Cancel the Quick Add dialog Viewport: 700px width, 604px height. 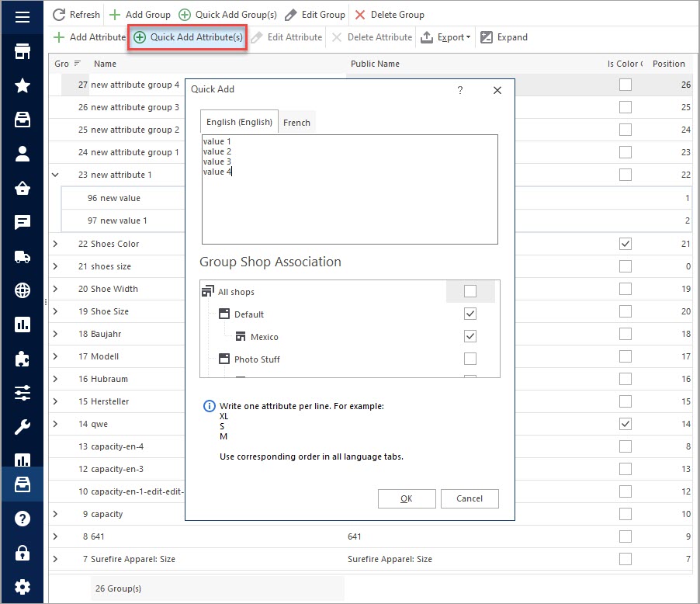click(x=469, y=498)
